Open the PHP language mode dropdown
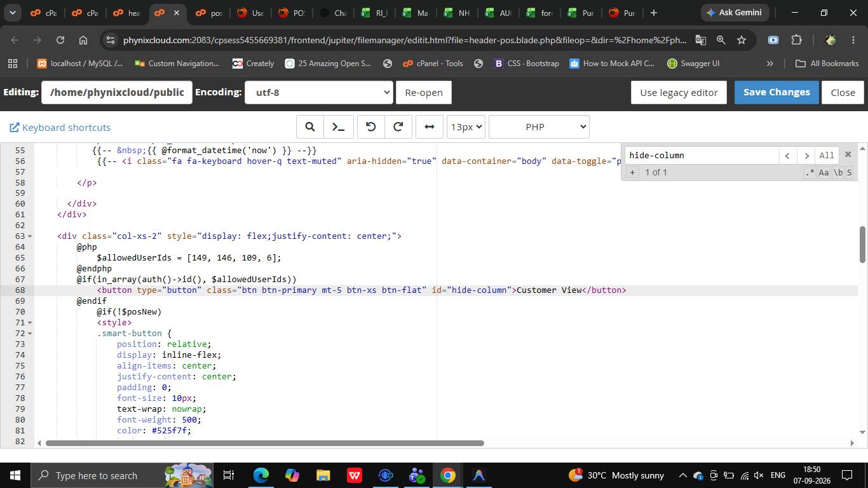Viewport: 868px width, 488px height. tap(539, 127)
